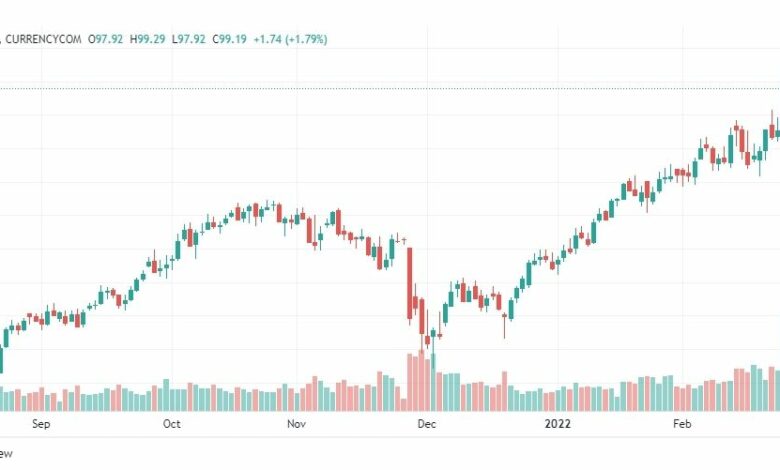Click the CURRENCYCOM exchange label
780x470 pixels.
43,39
